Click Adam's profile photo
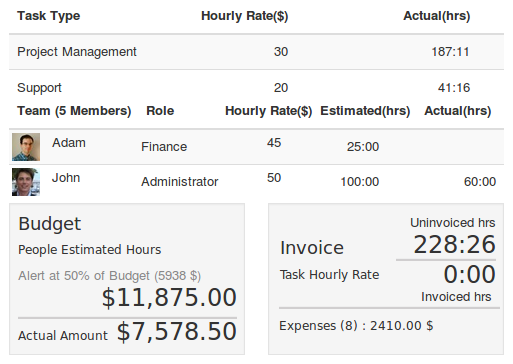This screenshot has height=364, width=513. (x=26, y=147)
